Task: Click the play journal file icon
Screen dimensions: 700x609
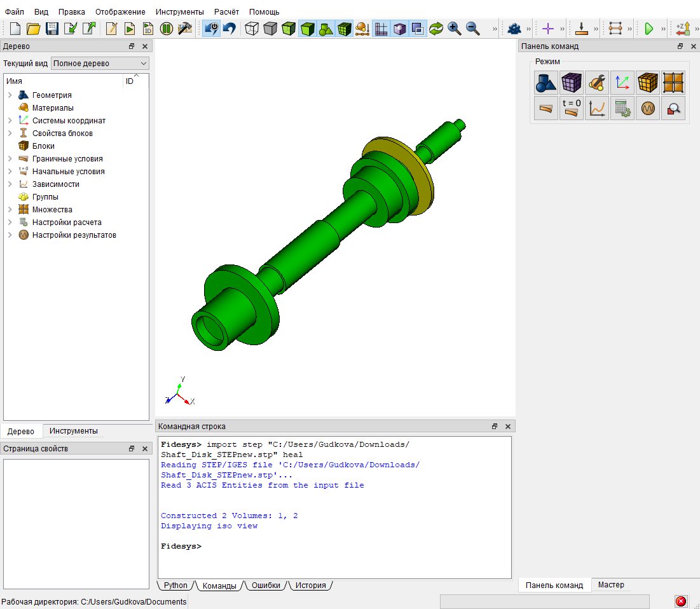Action: tap(130, 29)
